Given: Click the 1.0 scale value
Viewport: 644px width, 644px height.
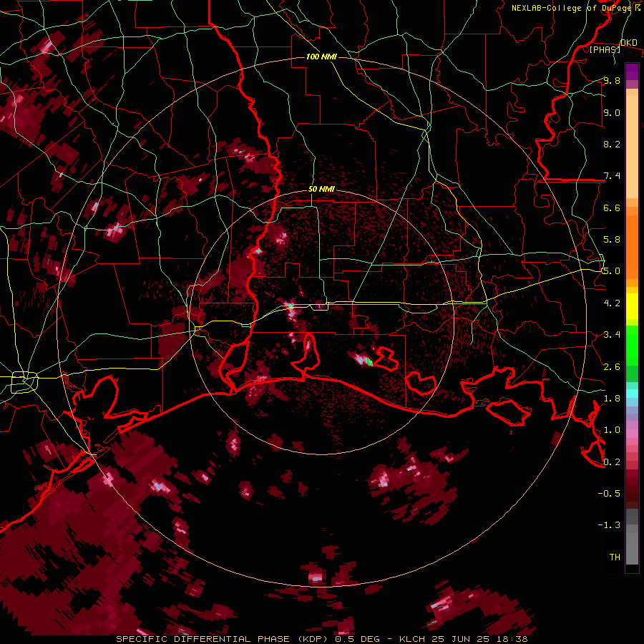Looking at the screenshot, I should pos(612,430).
